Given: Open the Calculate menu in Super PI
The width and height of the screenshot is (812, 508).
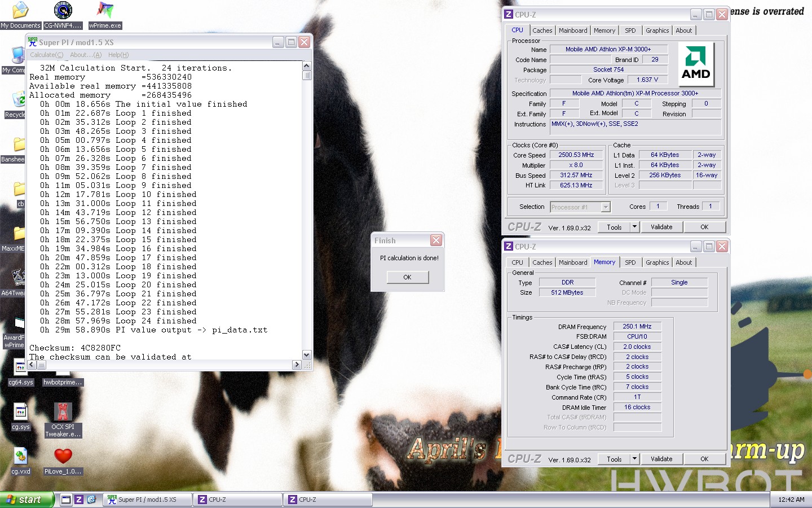Looking at the screenshot, I should 46,55.
